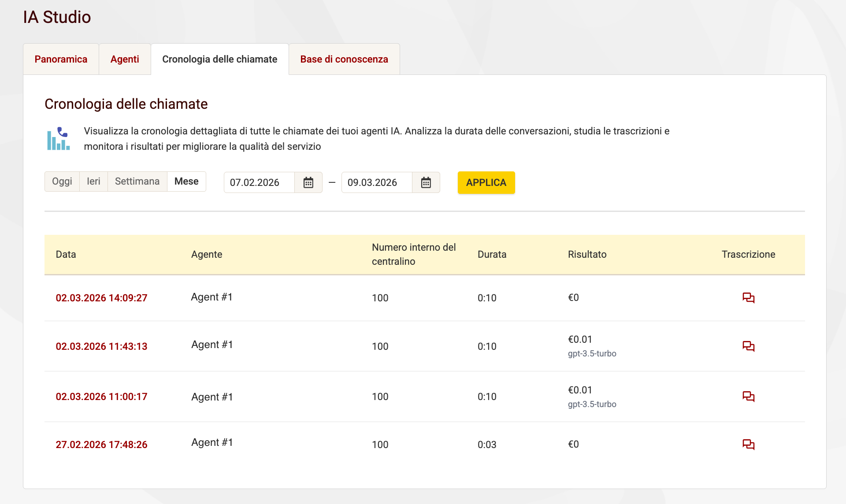Open end date calendar picker

426,182
